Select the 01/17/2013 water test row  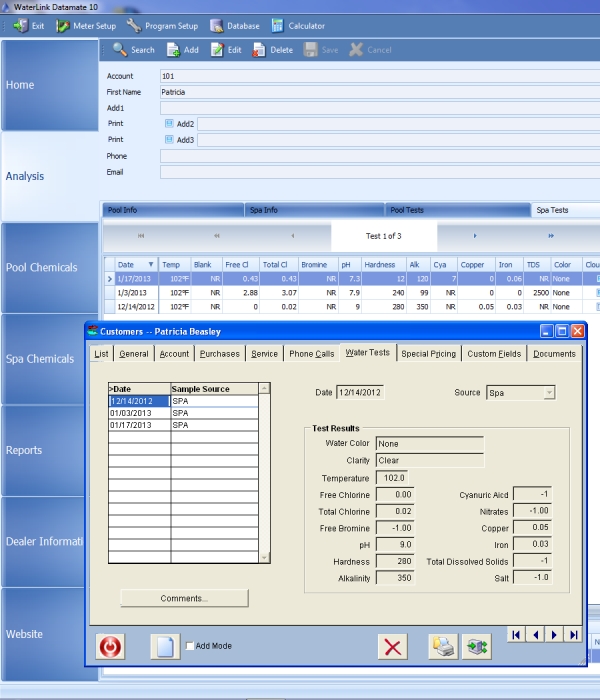point(183,425)
